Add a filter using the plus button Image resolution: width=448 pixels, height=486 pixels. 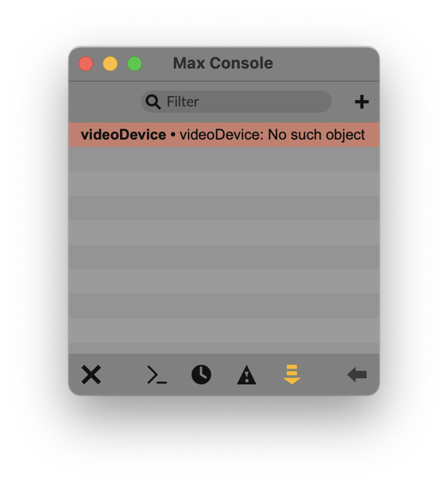(362, 102)
